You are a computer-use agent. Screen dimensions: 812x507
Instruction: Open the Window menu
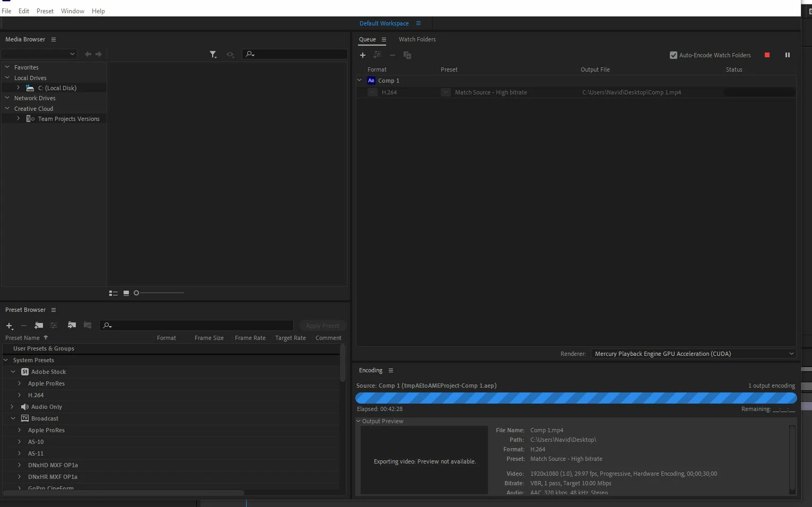(x=73, y=11)
